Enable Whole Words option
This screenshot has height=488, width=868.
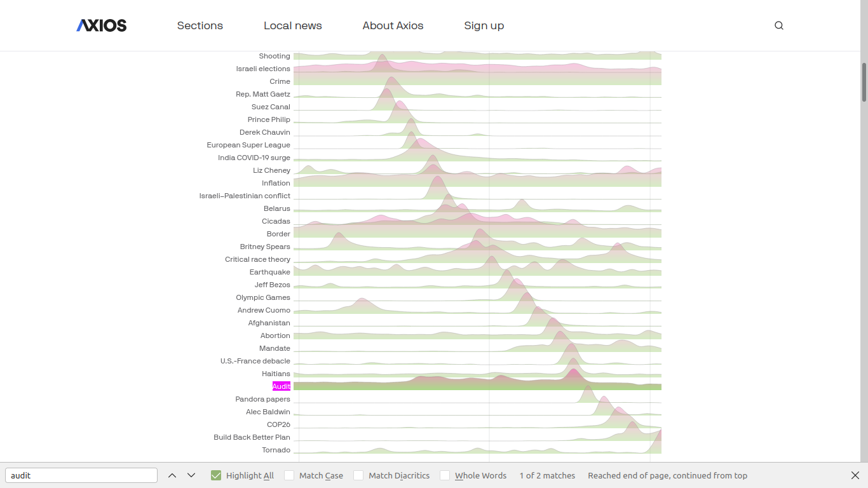pyautogui.click(x=445, y=475)
